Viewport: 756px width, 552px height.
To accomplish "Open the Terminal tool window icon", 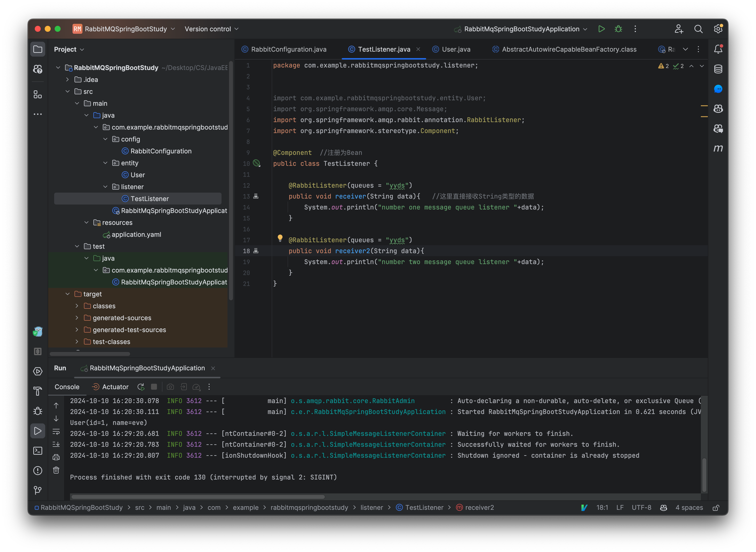I will (38, 451).
